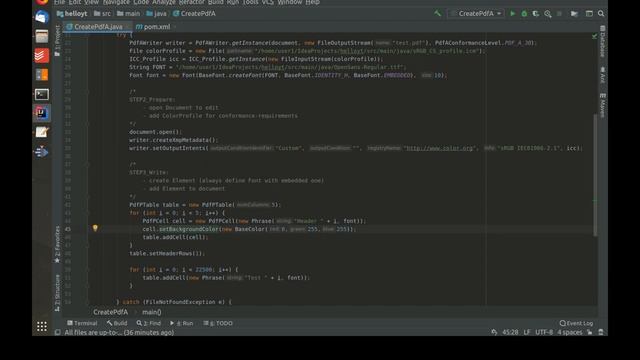Collapse the STEP3 comment fold marker
Screen dimensions: 640x360
pos(87,164)
